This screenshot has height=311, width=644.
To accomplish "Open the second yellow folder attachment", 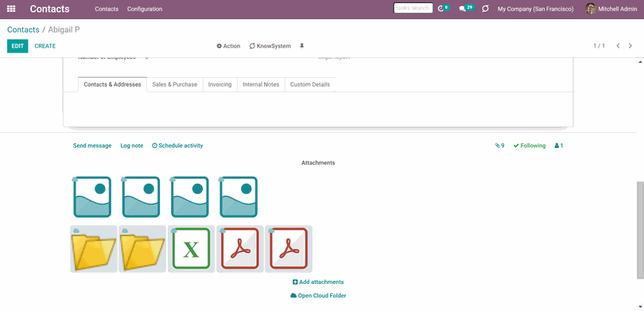I will [x=142, y=248].
